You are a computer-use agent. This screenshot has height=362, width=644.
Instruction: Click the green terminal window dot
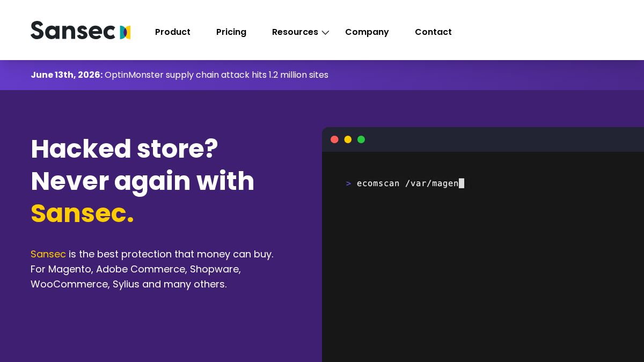pyautogui.click(x=361, y=139)
